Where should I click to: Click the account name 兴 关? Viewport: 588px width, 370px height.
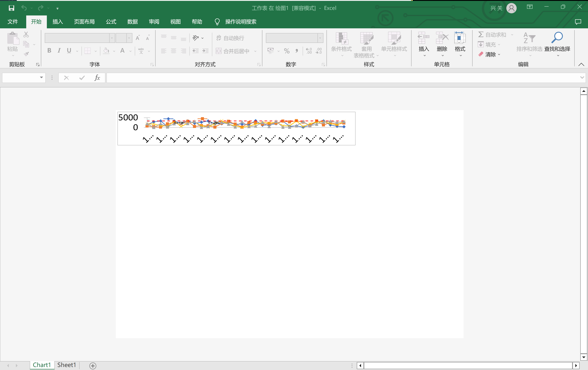click(496, 8)
